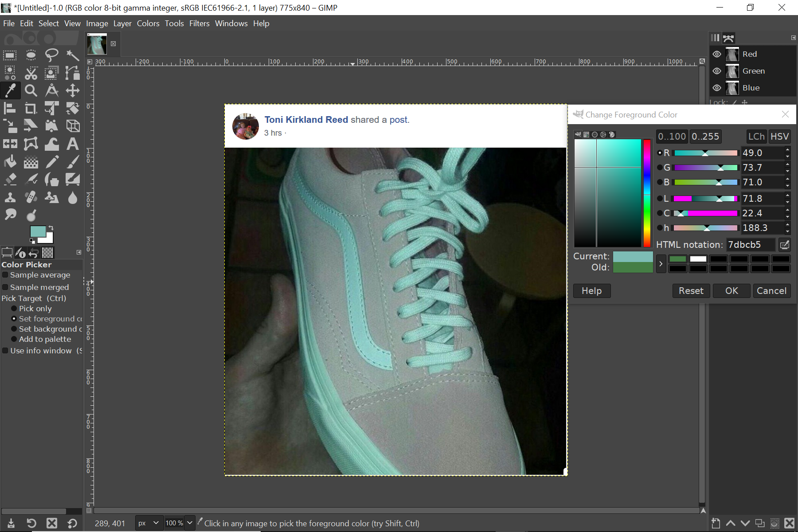Click the OK button in color dialog
The image size is (798, 532).
tap(731, 291)
